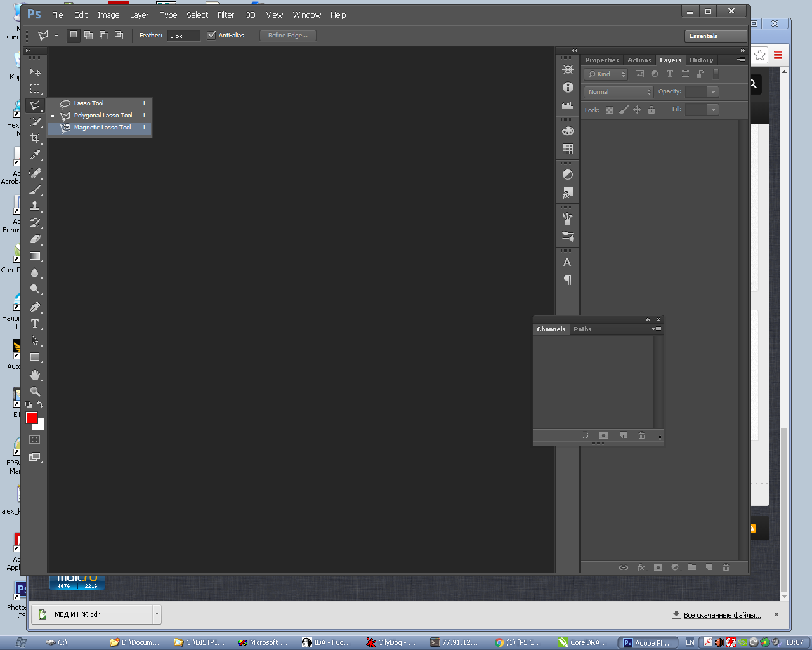Screen dimensions: 812x650
Task: Toggle the layer filtering switch
Action: (716, 74)
